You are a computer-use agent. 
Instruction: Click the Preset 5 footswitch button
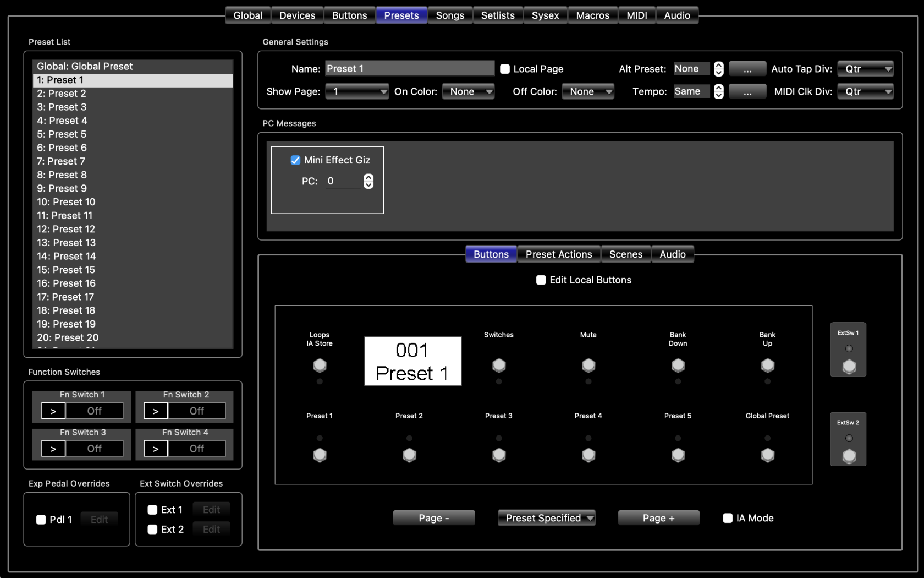coord(678,455)
